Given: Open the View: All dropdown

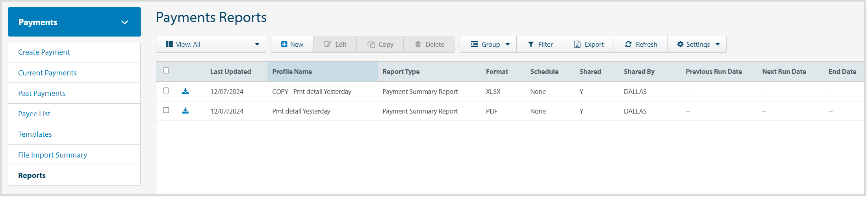Looking at the screenshot, I should coord(211,44).
